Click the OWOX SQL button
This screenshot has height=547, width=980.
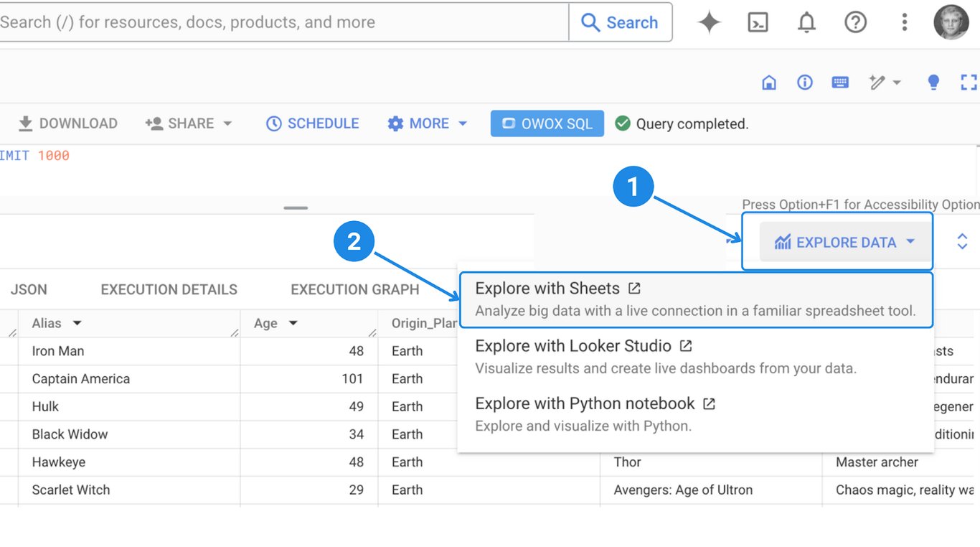547,123
